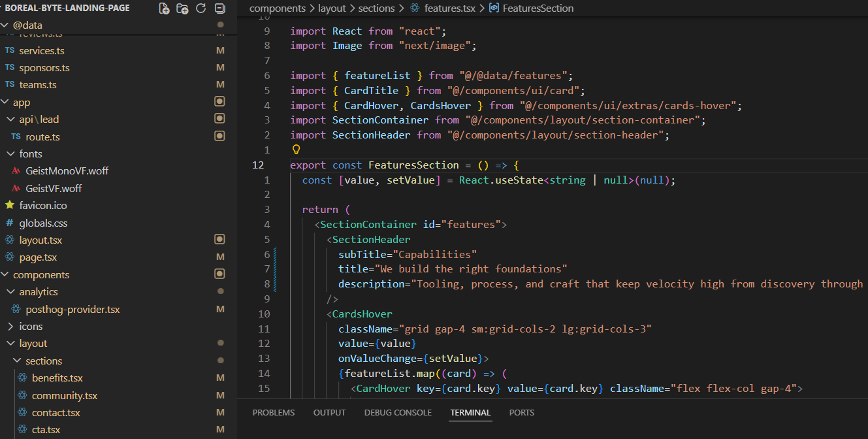Click the sections breadcrumb segment

click(377, 8)
